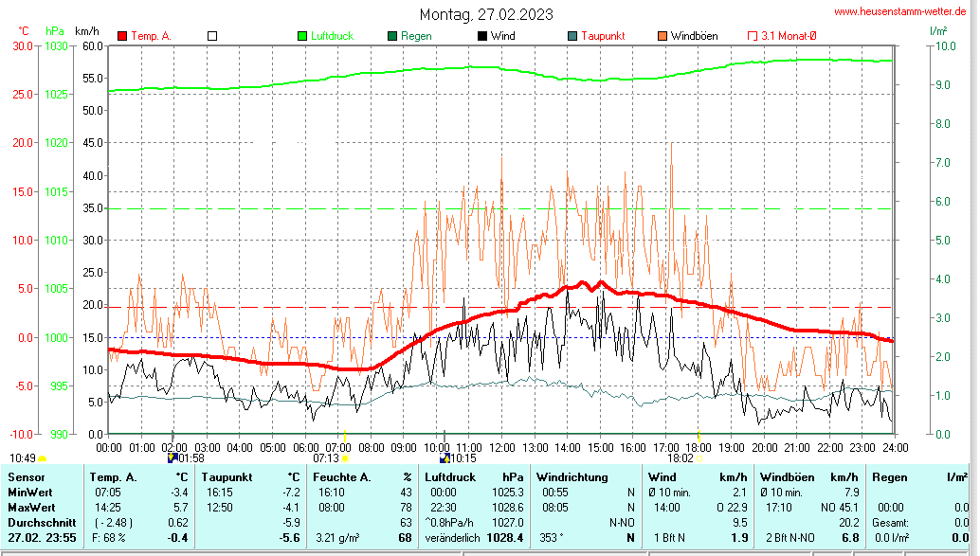Click the teal Taupunkt legend square
980x556 pixels.
coord(572,36)
